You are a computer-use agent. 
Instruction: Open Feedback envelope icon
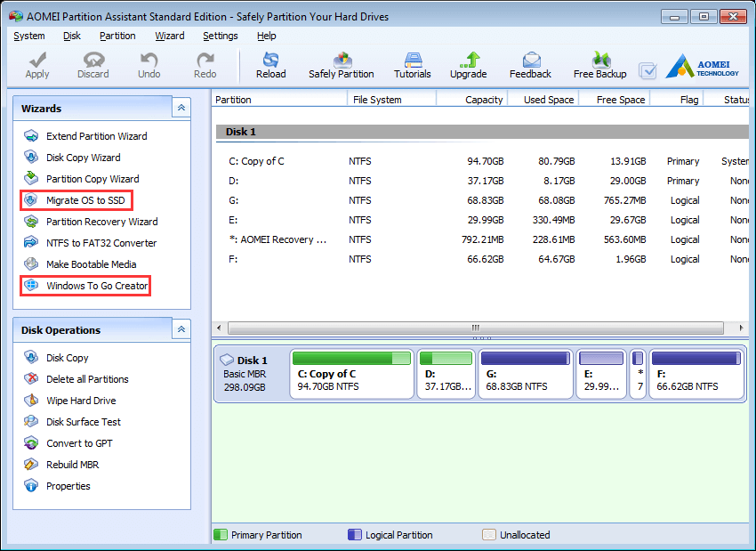(531, 60)
